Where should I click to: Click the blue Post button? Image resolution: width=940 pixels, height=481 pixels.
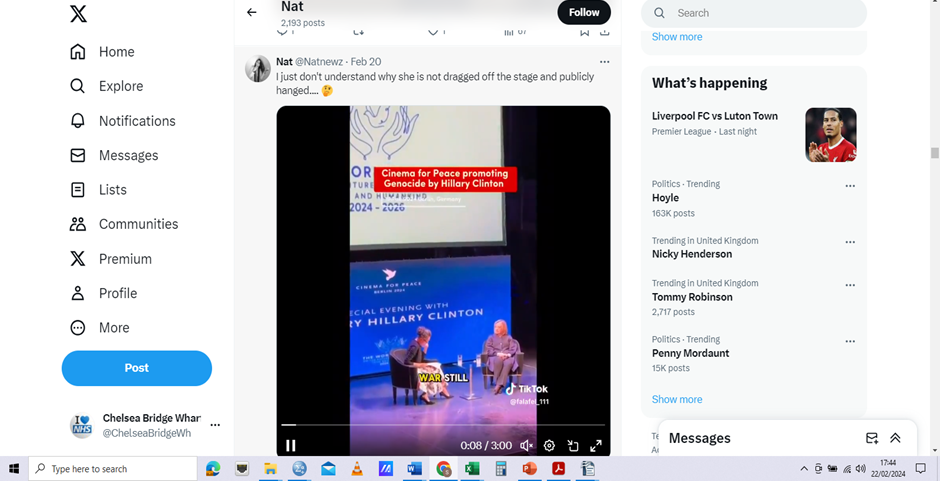[x=137, y=368]
